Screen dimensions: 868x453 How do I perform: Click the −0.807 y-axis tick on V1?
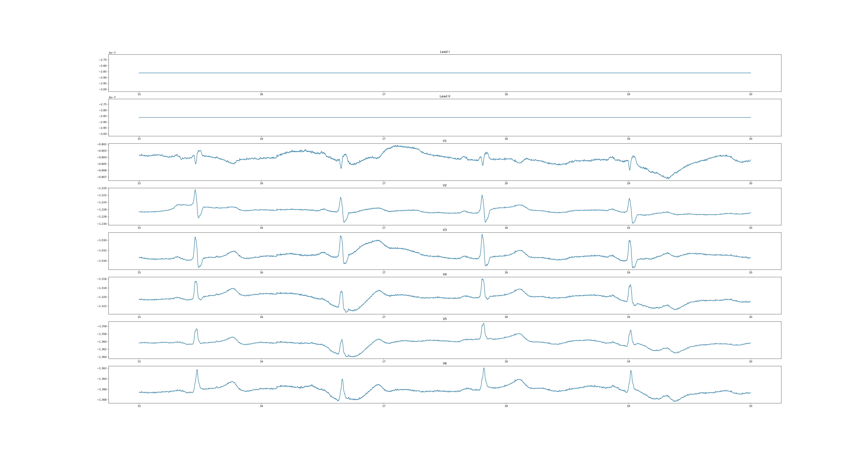tap(102, 177)
